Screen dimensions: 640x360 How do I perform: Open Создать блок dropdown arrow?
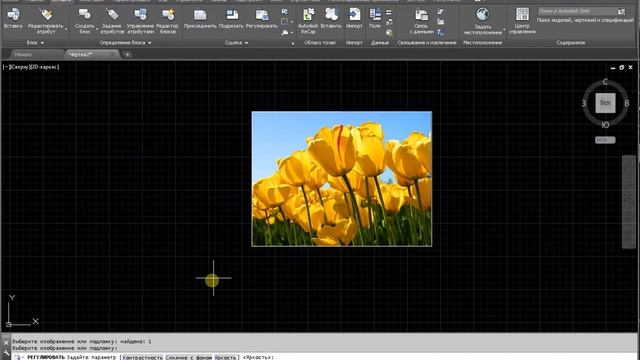click(x=97, y=29)
